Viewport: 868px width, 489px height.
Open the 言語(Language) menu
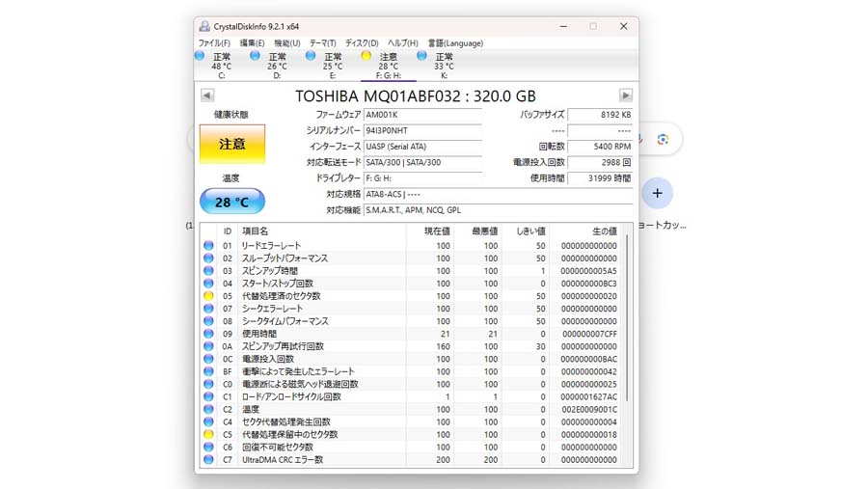pos(455,42)
